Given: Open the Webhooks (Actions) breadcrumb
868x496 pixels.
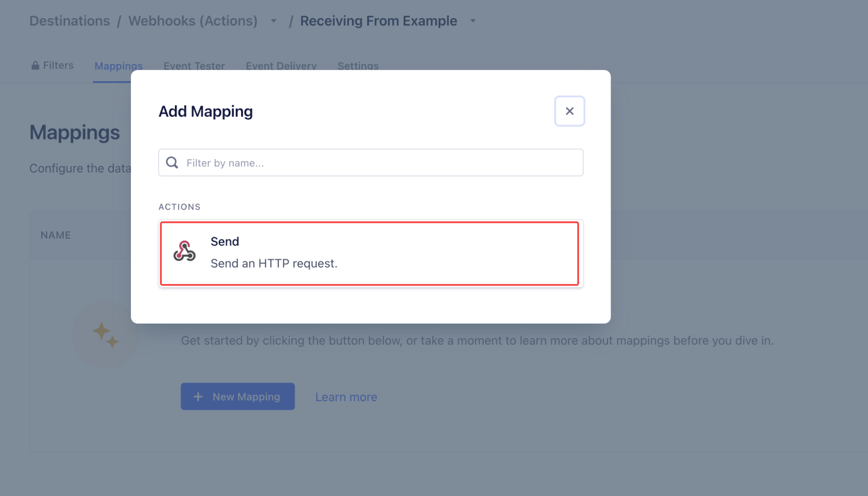Looking at the screenshot, I should click(x=193, y=21).
